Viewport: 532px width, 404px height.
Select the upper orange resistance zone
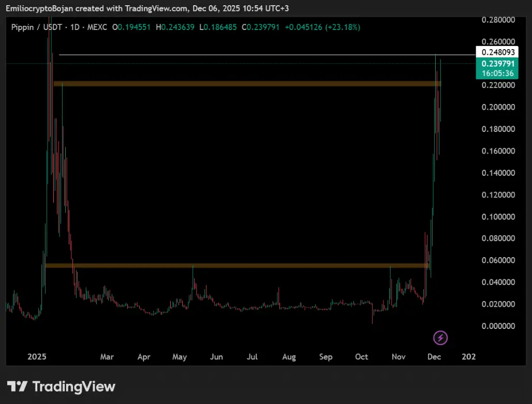point(247,83)
